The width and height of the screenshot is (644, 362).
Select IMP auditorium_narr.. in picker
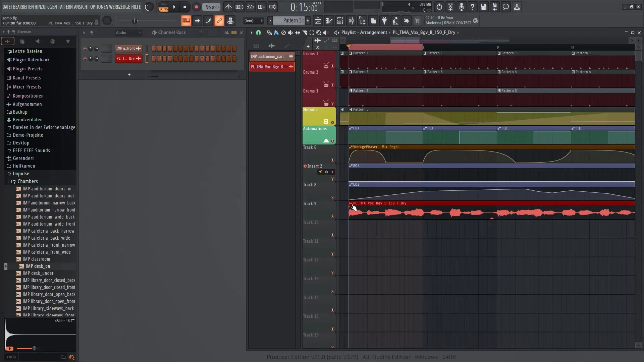272,56
